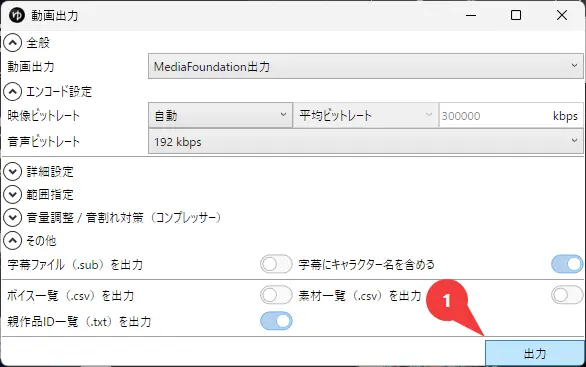Expand the 音量調整 / 音割れ対策 section
Image resolution: width=586 pixels, height=367 pixels.
pyautogui.click(x=13, y=218)
